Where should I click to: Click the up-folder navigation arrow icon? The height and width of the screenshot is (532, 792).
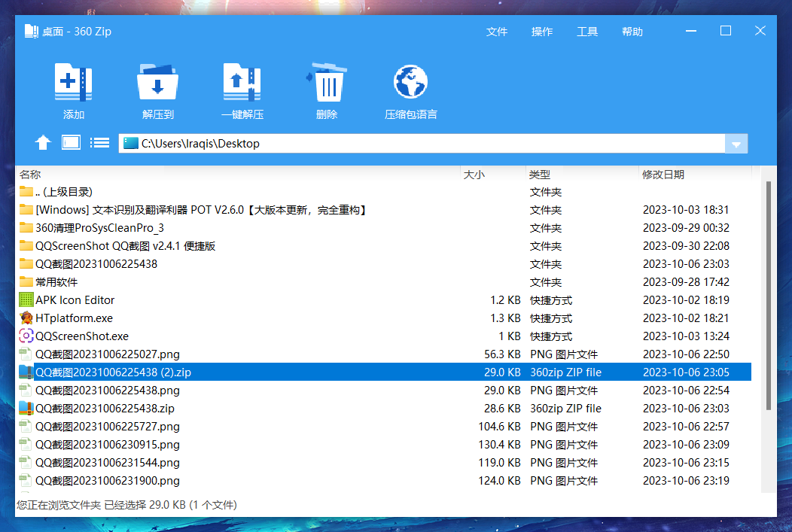pyautogui.click(x=43, y=143)
